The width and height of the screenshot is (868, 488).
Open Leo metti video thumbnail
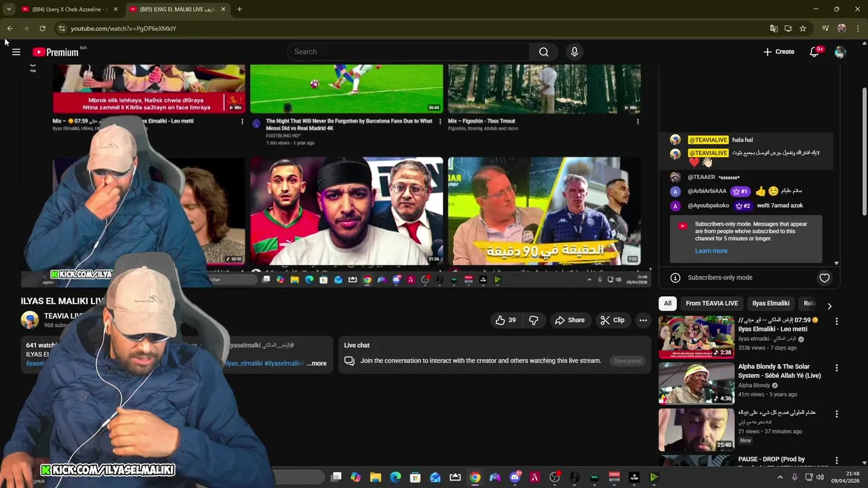coord(696,337)
